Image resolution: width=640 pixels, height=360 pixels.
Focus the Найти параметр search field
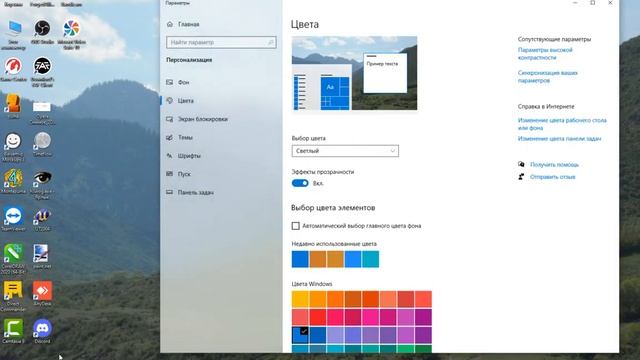pyautogui.click(x=221, y=42)
